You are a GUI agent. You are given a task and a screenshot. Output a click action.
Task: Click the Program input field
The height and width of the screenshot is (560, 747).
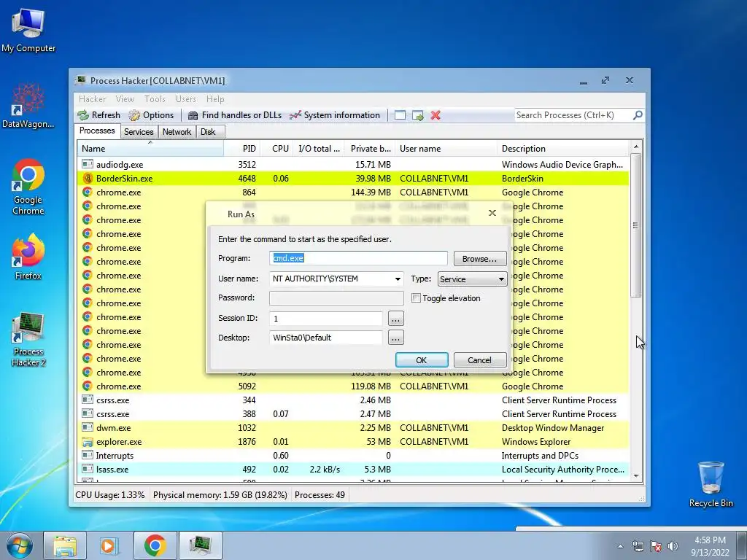pyautogui.click(x=358, y=258)
